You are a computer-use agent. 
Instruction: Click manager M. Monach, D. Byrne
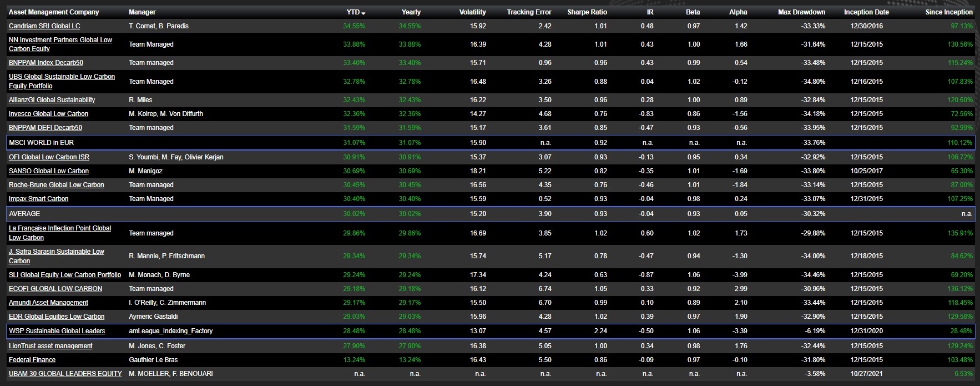[159, 275]
